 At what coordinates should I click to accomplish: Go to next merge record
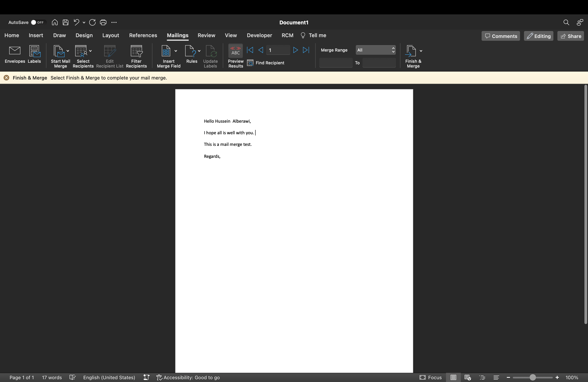[295, 50]
